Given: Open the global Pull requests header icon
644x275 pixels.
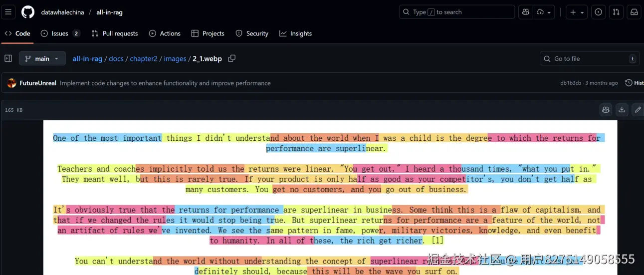Looking at the screenshot, I should point(616,12).
